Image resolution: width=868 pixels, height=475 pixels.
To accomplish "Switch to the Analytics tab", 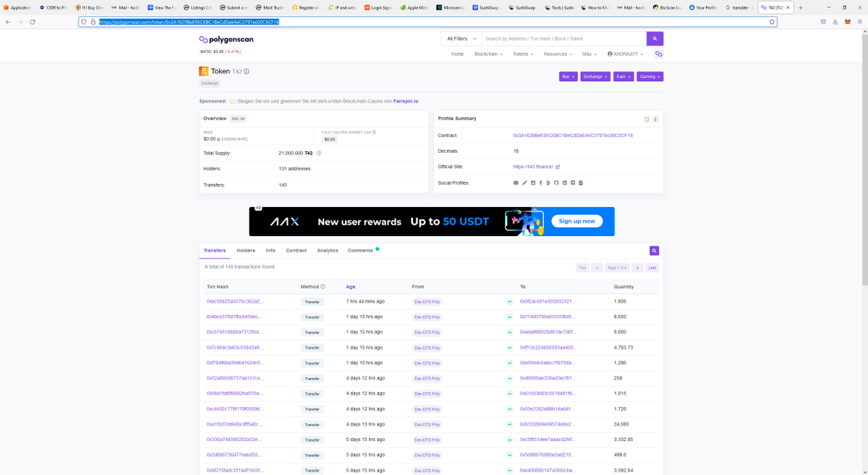I will (x=328, y=251).
